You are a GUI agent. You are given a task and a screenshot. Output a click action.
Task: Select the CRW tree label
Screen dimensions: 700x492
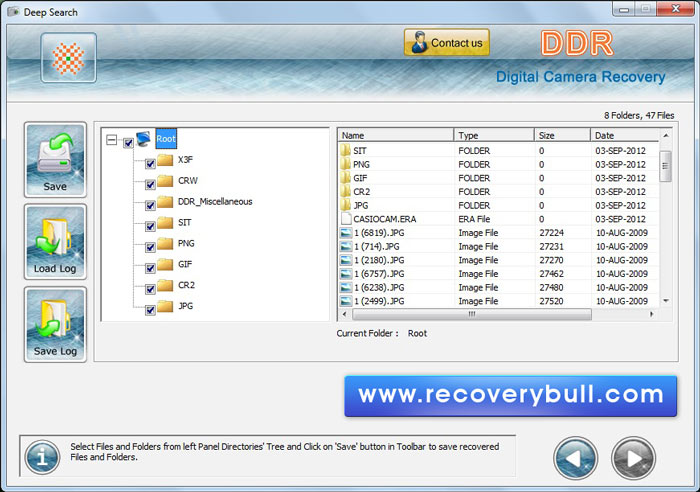tap(188, 181)
